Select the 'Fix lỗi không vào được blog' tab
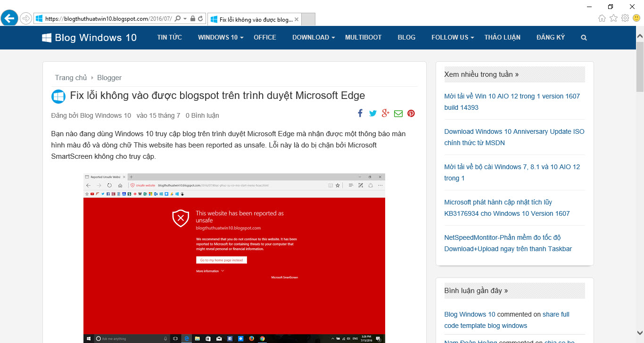This screenshot has width=644, height=343. click(254, 19)
